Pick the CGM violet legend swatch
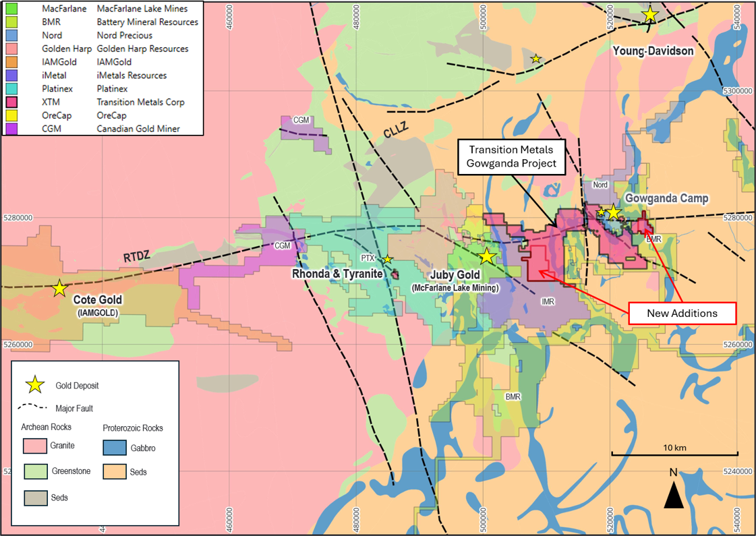Viewport: 756px width, 536px height. pyautogui.click(x=11, y=129)
